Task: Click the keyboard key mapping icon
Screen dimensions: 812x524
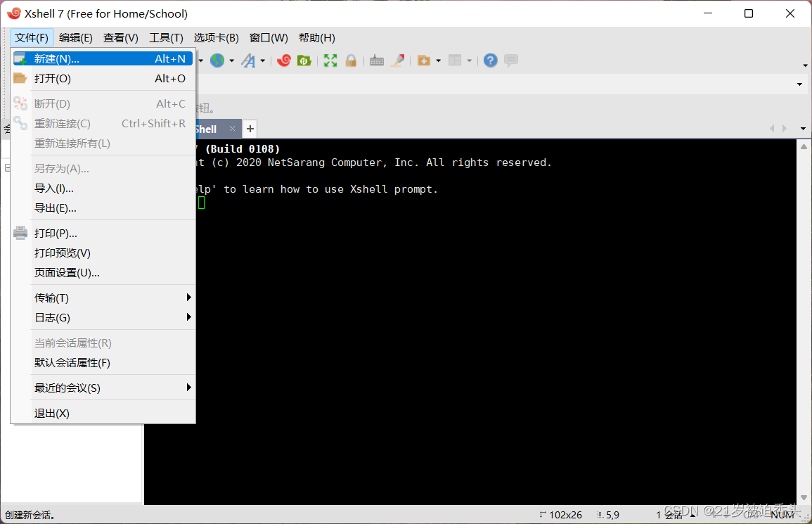Action: pos(377,60)
